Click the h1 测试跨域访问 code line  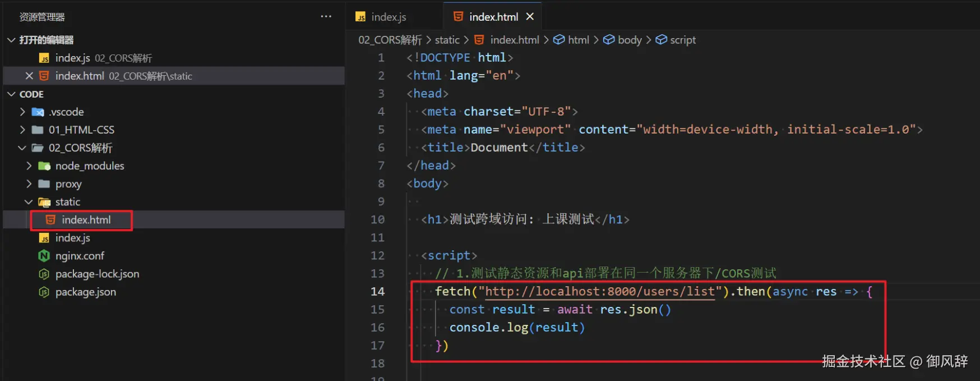pos(525,219)
